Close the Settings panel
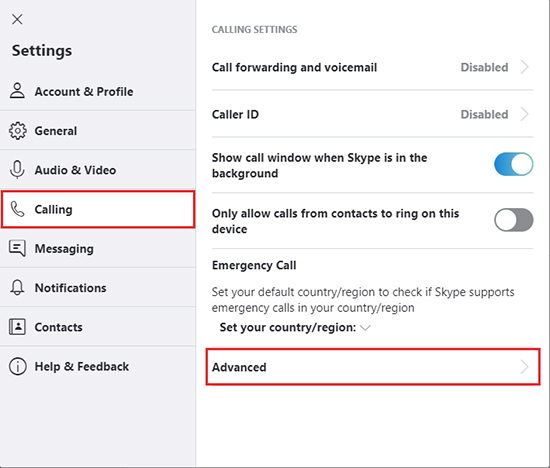Screen dimensions: 550x468 17,19
